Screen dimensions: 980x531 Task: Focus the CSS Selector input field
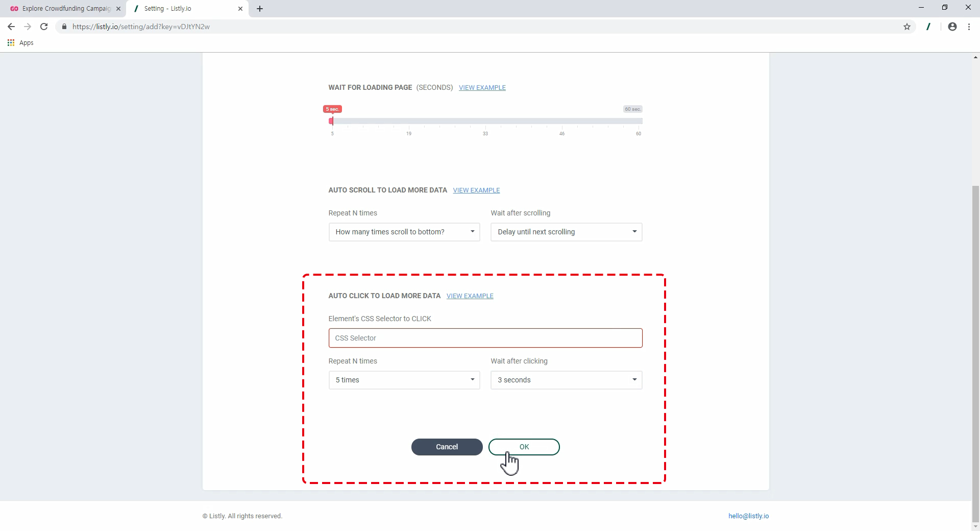(x=485, y=338)
